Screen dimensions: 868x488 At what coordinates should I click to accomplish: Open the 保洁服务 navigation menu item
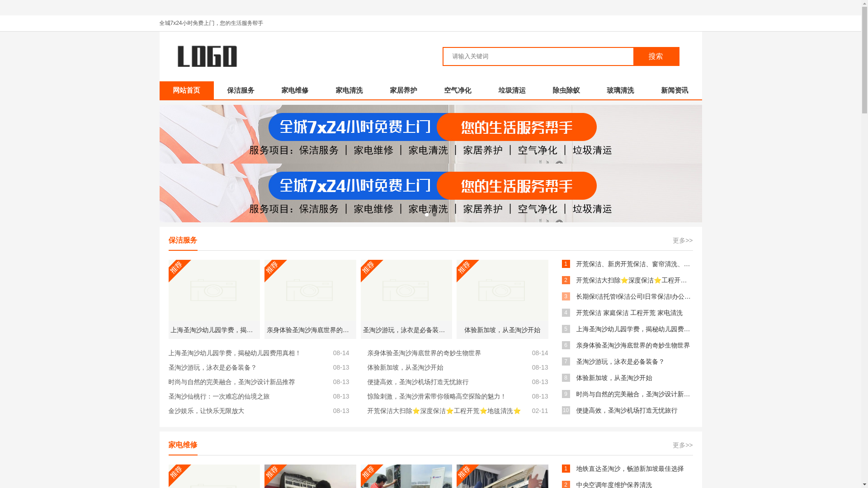[241, 90]
